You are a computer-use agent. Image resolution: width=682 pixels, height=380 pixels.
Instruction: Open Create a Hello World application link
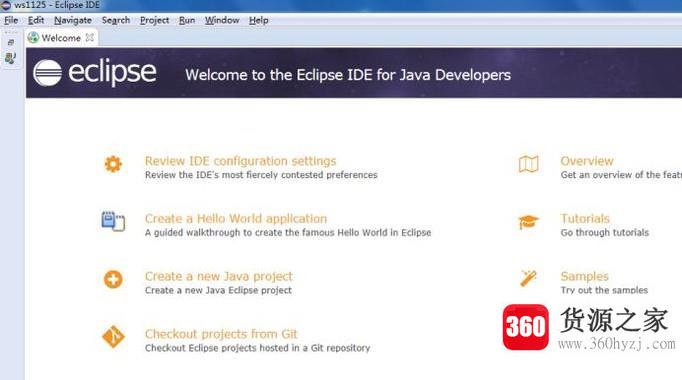236,218
